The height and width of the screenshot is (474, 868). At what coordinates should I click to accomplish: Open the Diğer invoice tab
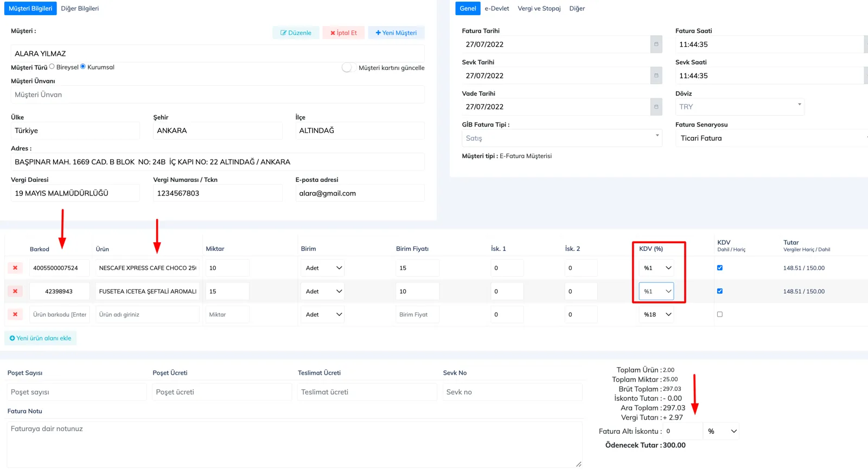coord(577,8)
